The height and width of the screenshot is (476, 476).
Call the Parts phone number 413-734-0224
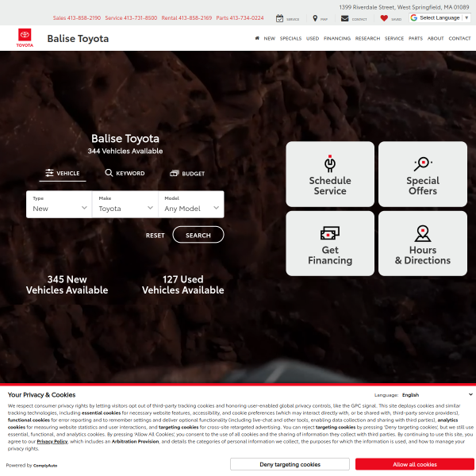tap(240, 18)
